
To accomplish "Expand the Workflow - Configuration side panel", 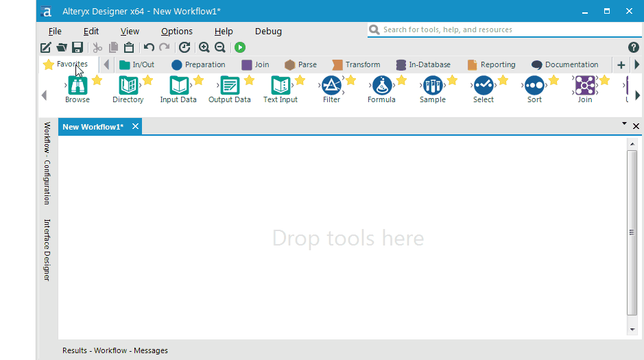I will click(47, 163).
